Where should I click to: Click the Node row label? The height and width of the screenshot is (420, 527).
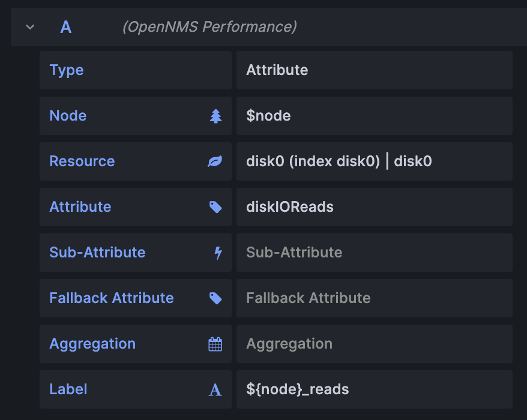[x=68, y=115]
